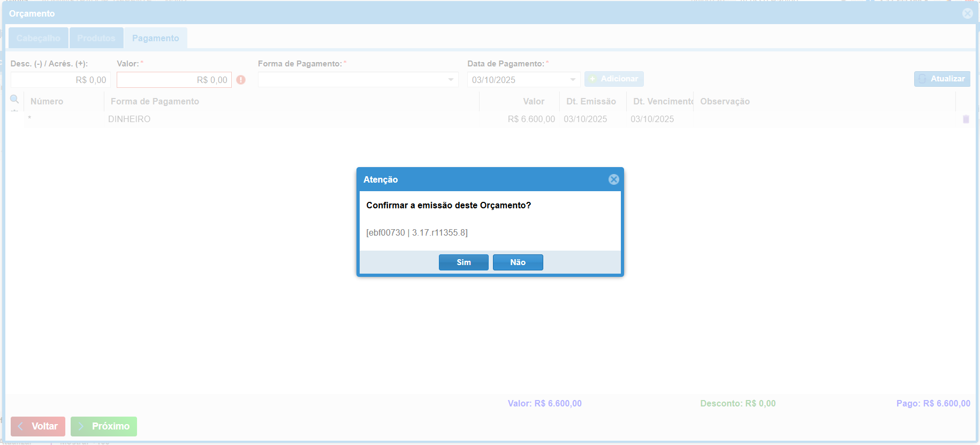The image size is (980, 445).
Task: Switch to the Cabeçalho tab
Action: coord(39,38)
